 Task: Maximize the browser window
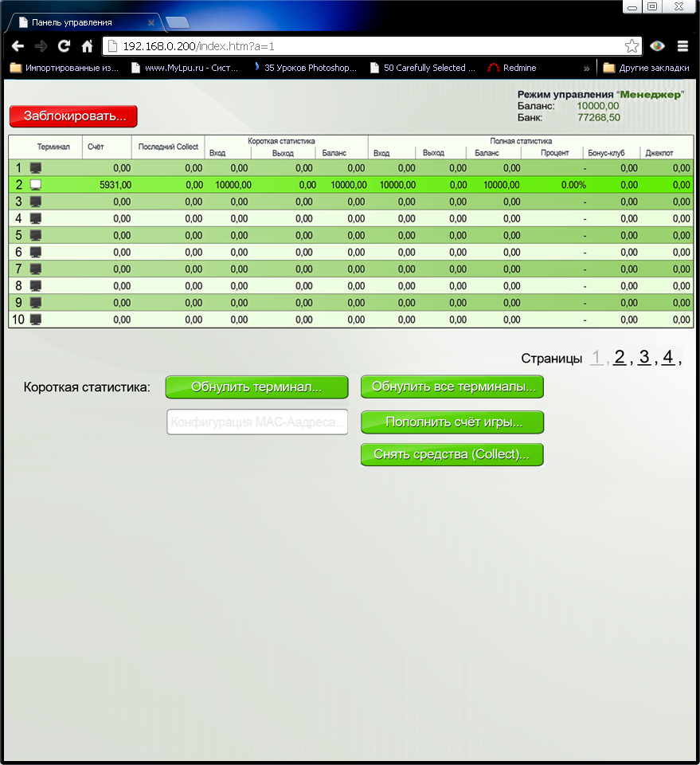click(653, 7)
